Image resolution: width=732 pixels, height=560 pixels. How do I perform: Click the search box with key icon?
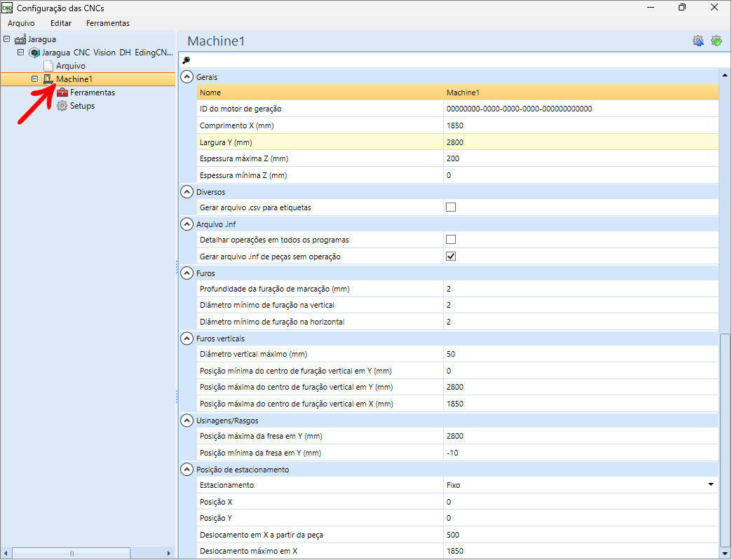[x=449, y=60]
